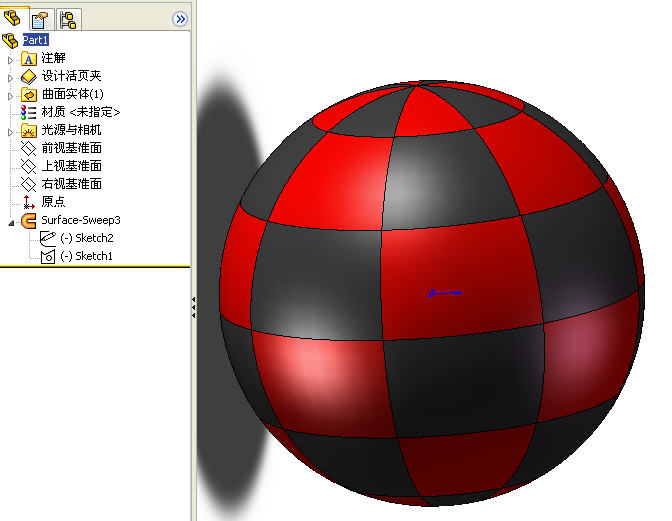Select the 曲面实体(1) tree item
The width and height of the screenshot is (672, 521).
click(x=72, y=94)
